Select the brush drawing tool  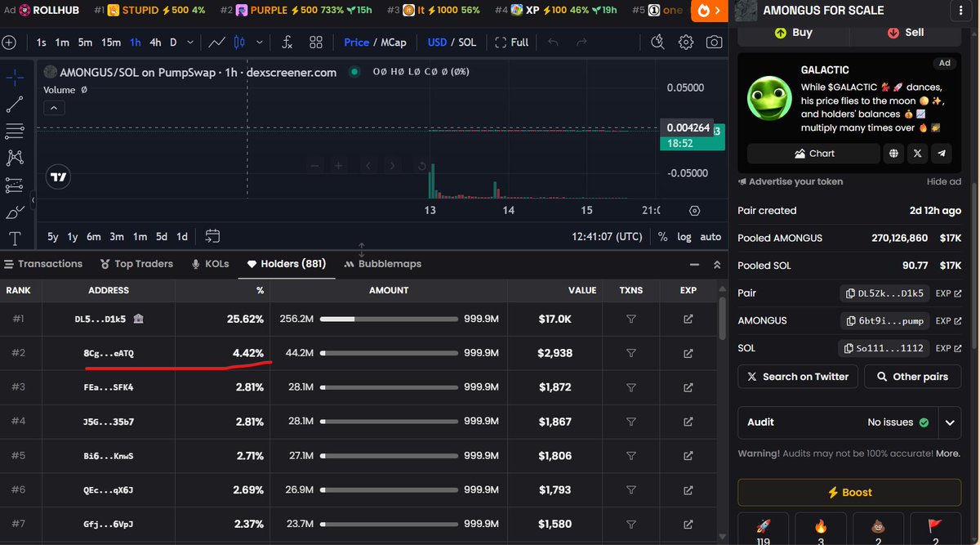pos(14,212)
